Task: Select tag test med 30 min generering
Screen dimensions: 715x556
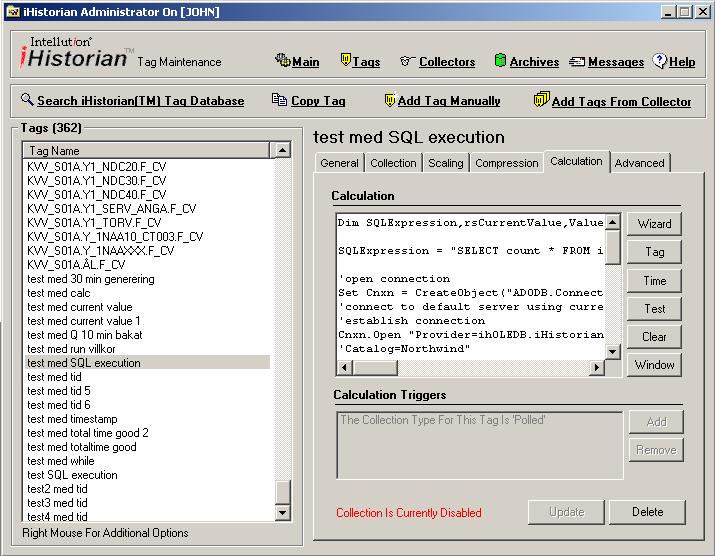Action: tap(91, 279)
